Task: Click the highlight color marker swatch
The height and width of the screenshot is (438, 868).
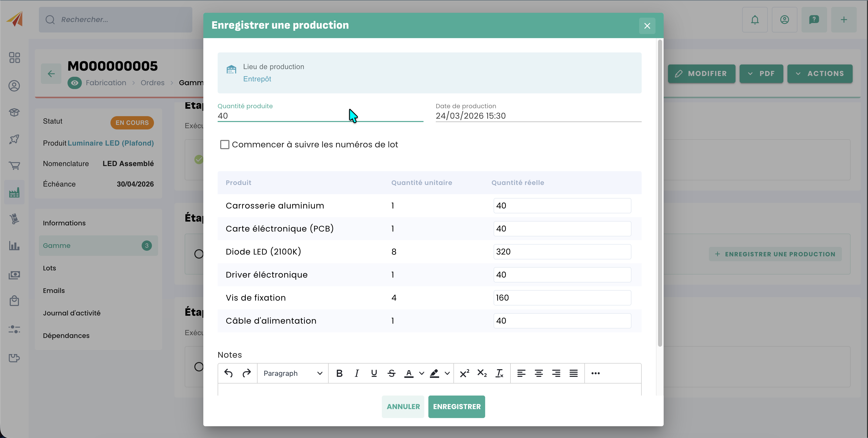Action: click(x=434, y=373)
